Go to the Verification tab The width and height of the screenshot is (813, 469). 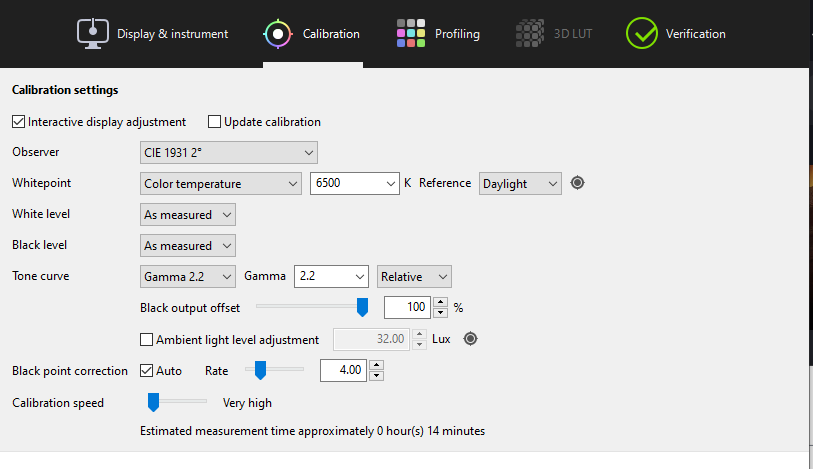676,34
